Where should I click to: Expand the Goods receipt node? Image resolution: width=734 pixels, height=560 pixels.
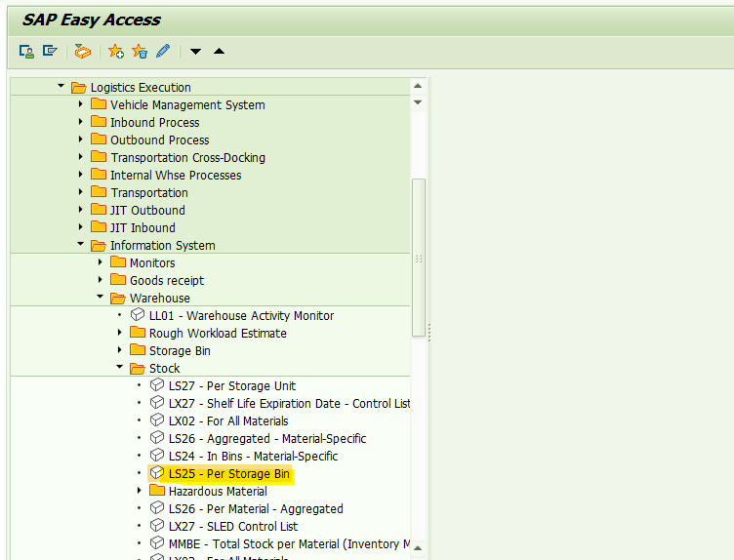coord(101,280)
